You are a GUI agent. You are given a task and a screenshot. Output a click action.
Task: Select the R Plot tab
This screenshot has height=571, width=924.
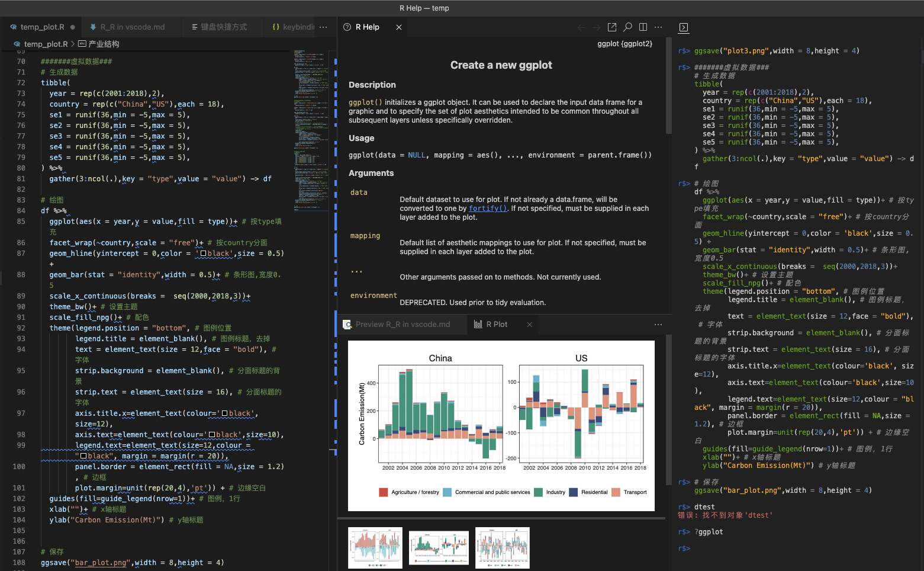(497, 324)
